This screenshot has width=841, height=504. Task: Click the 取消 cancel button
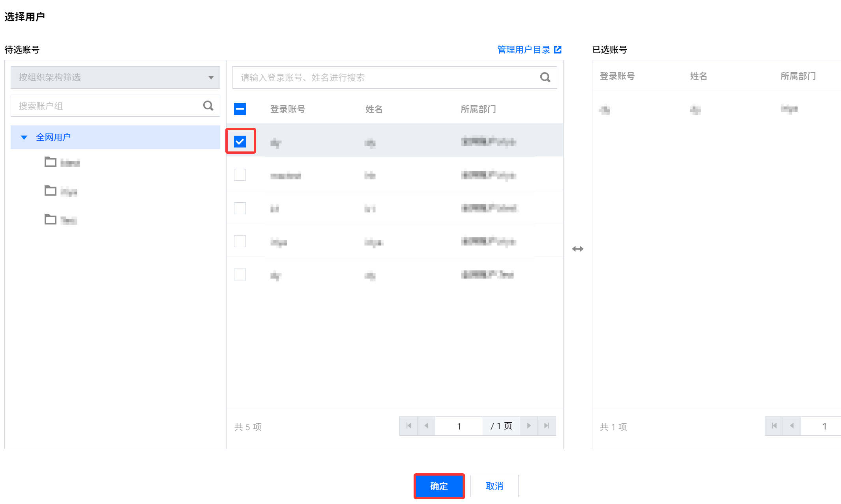tap(494, 486)
